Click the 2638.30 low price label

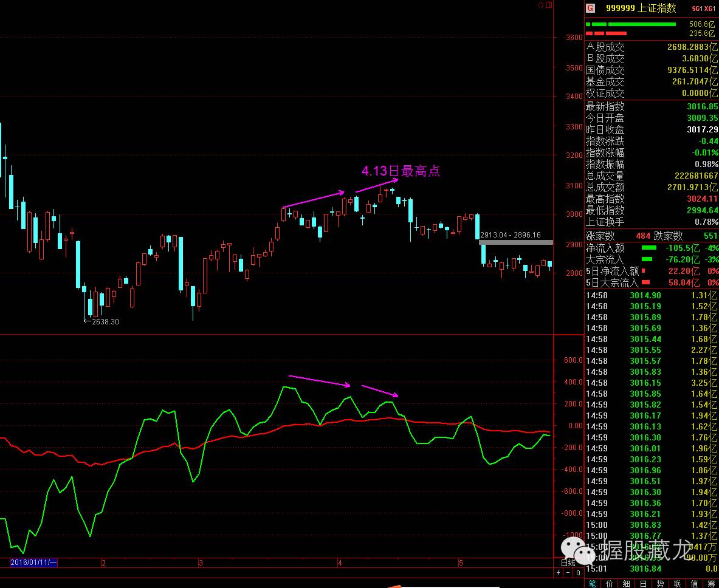(x=106, y=322)
